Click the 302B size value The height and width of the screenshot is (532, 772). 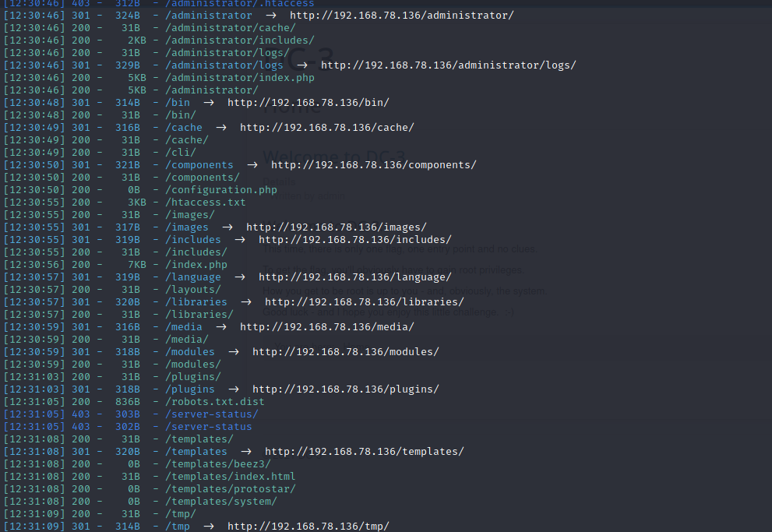click(x=128, y=427)
